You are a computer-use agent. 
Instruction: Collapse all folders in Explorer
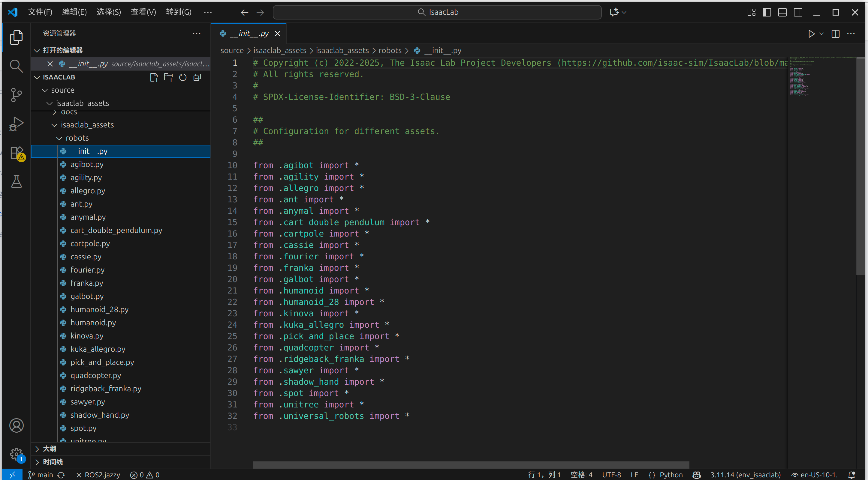coord(197,77)
